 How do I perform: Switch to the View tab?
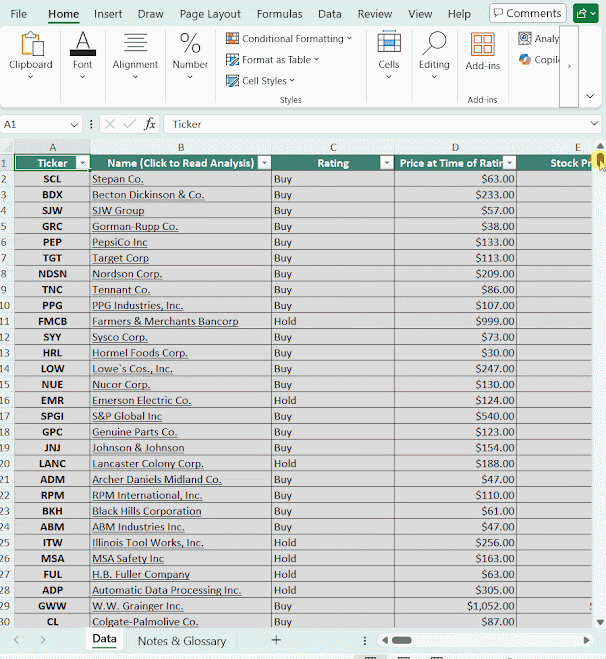tap(420, 14)
